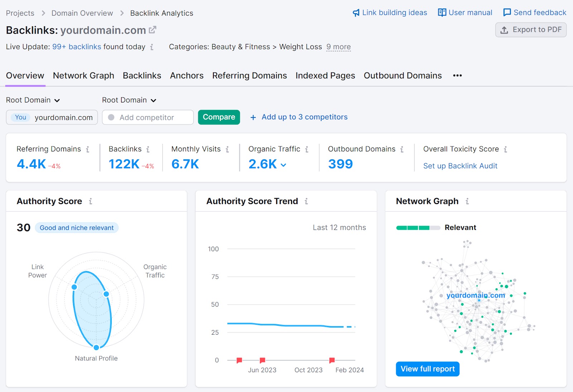Click the external link icon beside yourdomain.com
Viewport: 573px width, 392px height.
point(153,29)
